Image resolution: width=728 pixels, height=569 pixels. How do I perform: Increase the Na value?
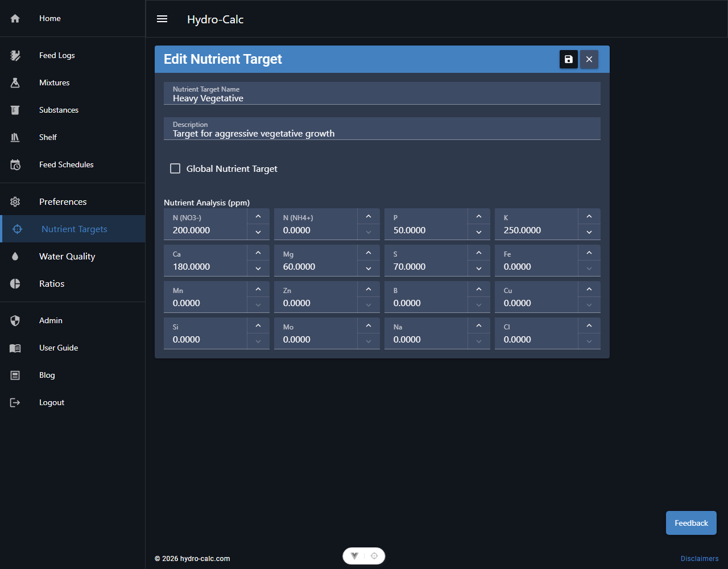click(x=479, y=325)
